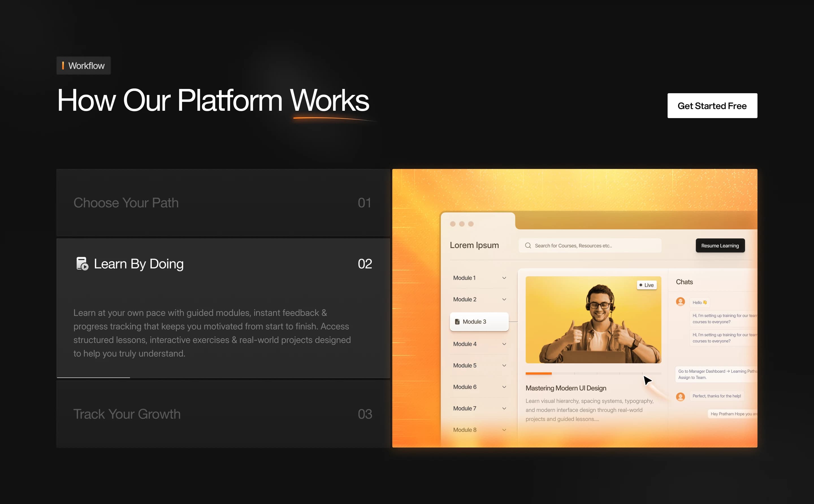Click the Workflow tag label
The height and width of the screenshot is (504, 814).
(84, 66)
